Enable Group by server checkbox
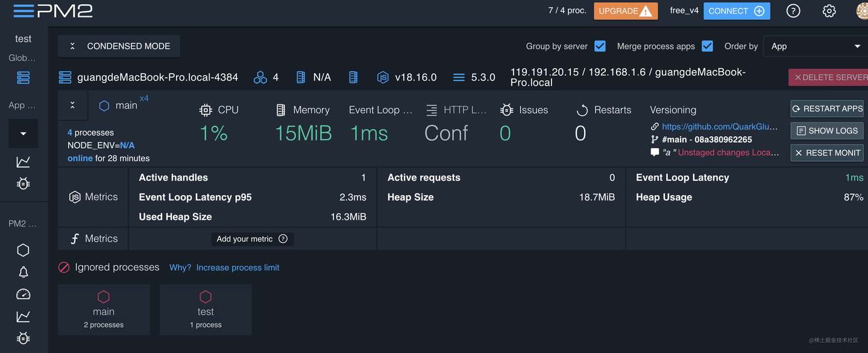868x353 pixels. point(600,46)
